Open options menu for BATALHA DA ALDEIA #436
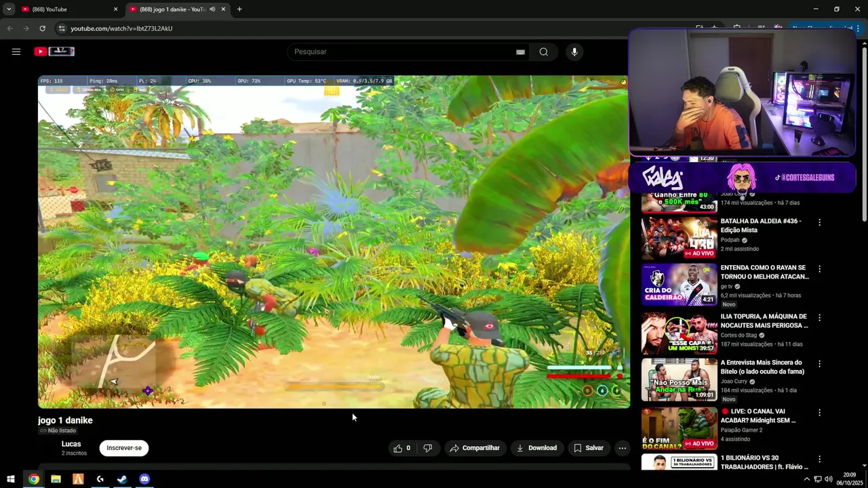 [x=819, y=222]
